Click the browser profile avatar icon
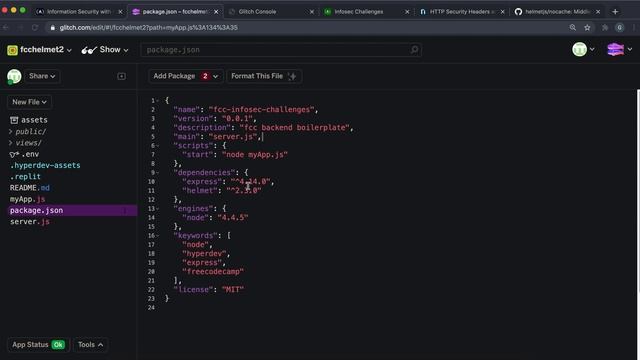This screenshot has height=360, width=640. tap(620, 27)
